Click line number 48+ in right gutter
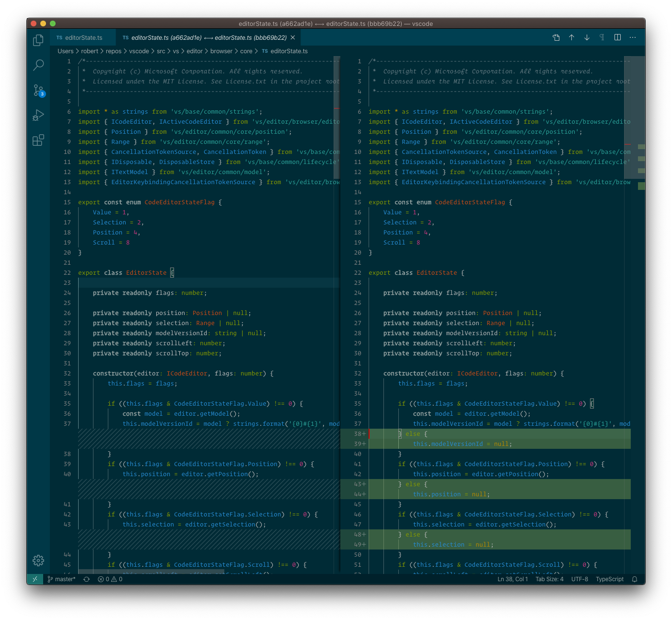The image size is (672, 620). tap(360, 535)
